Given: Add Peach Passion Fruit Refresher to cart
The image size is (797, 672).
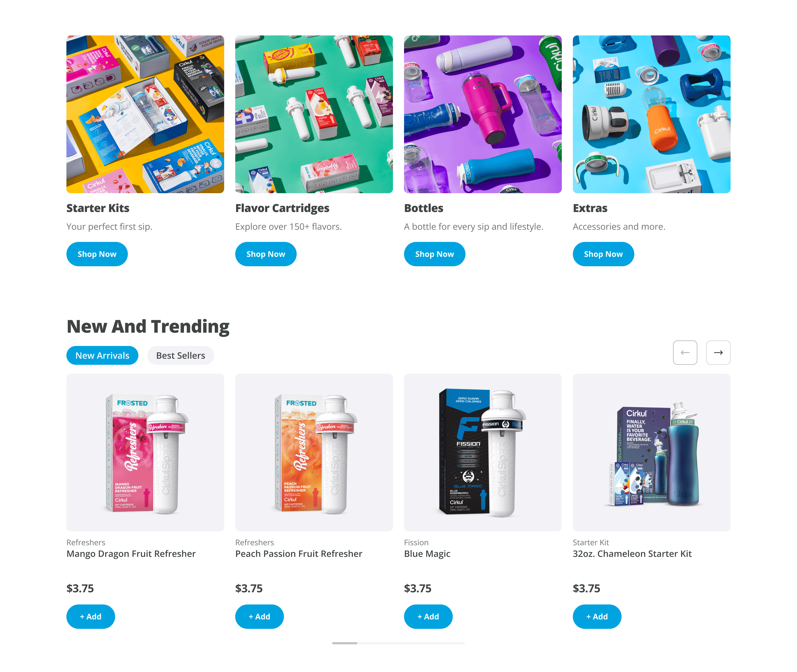Looking at the screenshot, I should tap(260, 616).
